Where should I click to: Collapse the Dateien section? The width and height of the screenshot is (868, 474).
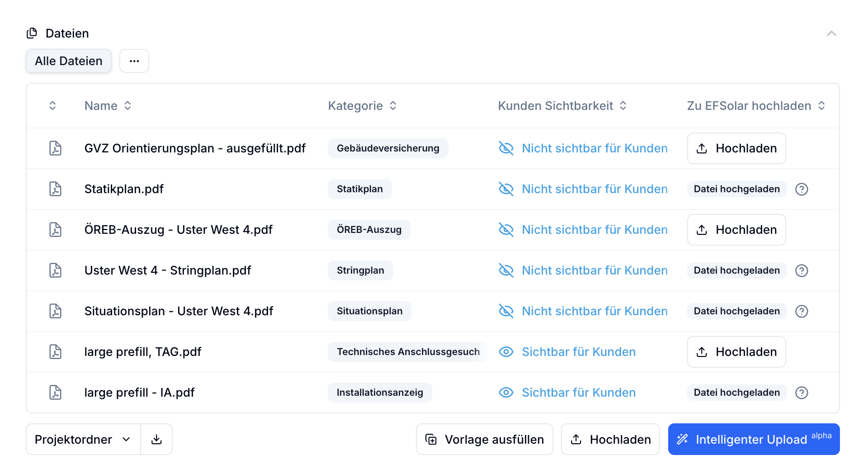click(831, 33)
